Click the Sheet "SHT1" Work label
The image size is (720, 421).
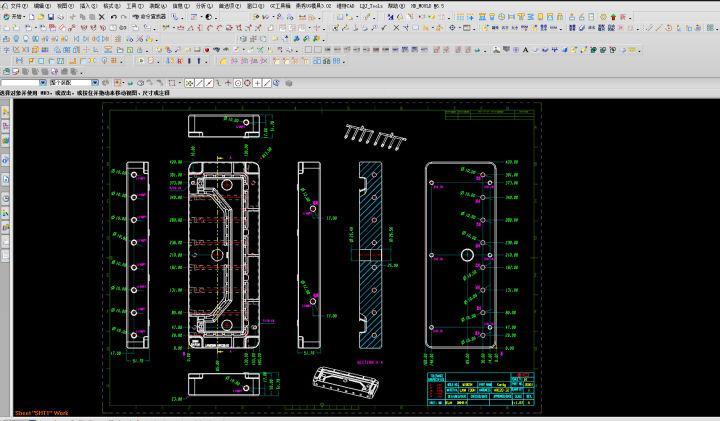pyautogui.click(x=42, y=413)
